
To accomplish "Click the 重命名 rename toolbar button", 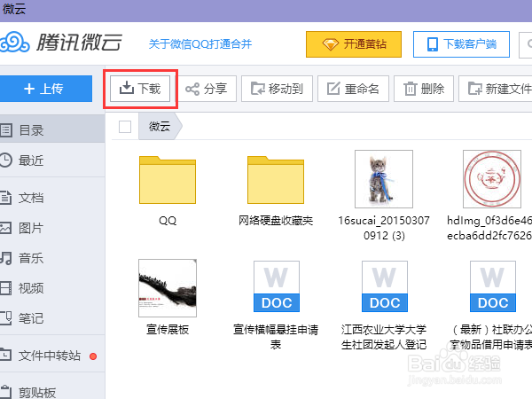I will 353,89.
